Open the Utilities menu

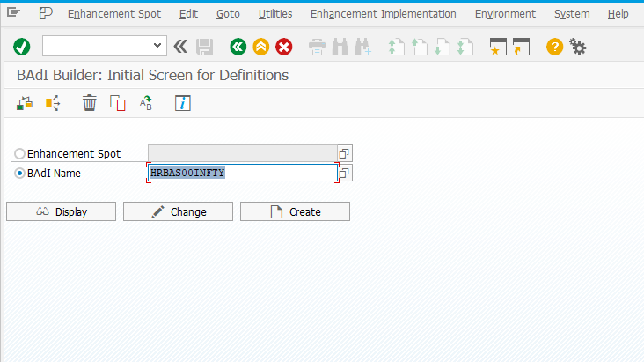pos(275,13)
